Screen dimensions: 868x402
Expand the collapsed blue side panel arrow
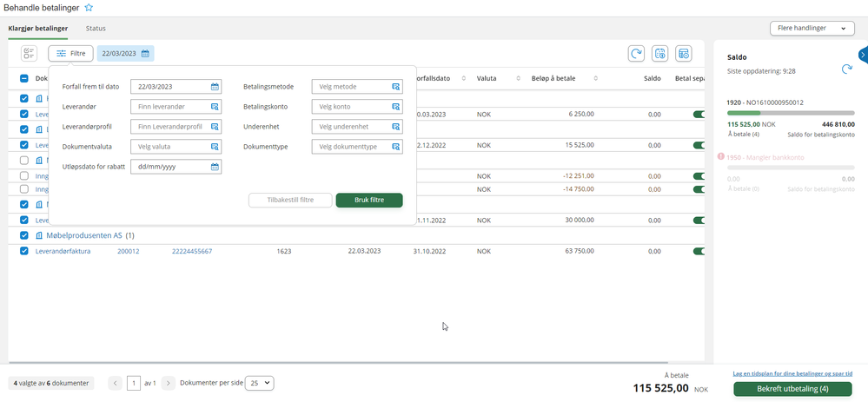pos(863,55)
